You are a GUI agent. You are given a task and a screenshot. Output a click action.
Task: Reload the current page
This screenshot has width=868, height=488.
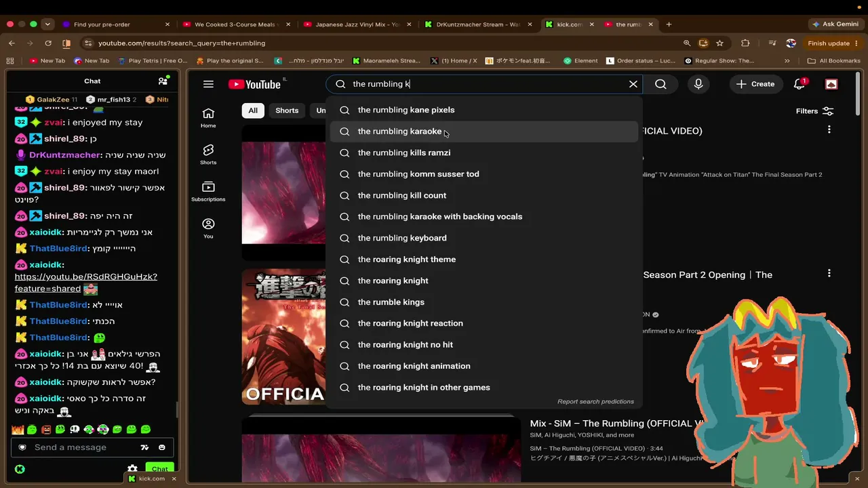(48, 43)
